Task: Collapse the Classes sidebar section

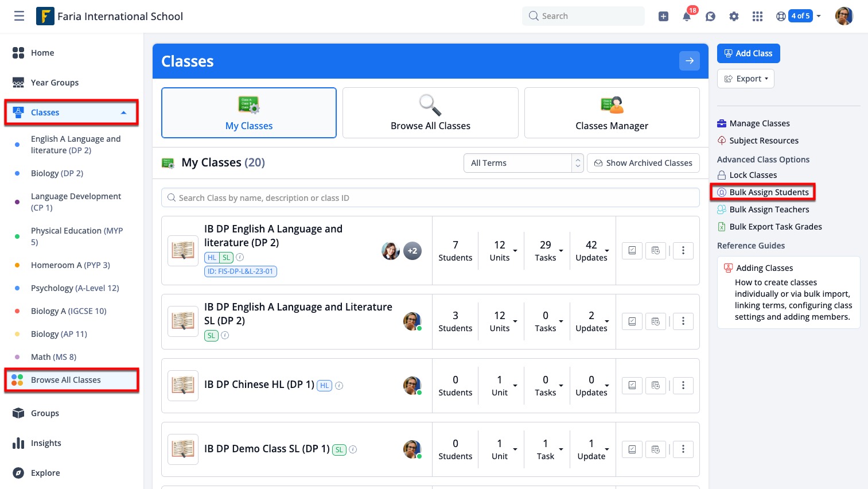Action: tap(123, 112)
